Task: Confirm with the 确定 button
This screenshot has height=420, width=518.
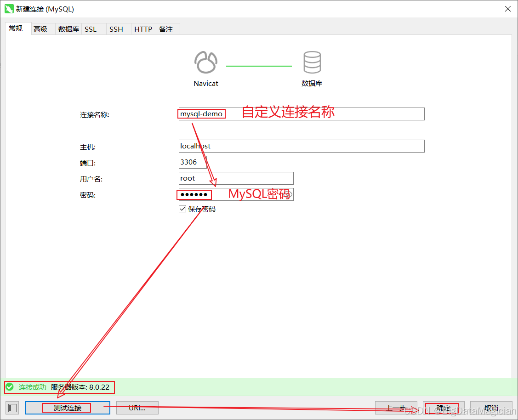Action: [x=444, y=408]
